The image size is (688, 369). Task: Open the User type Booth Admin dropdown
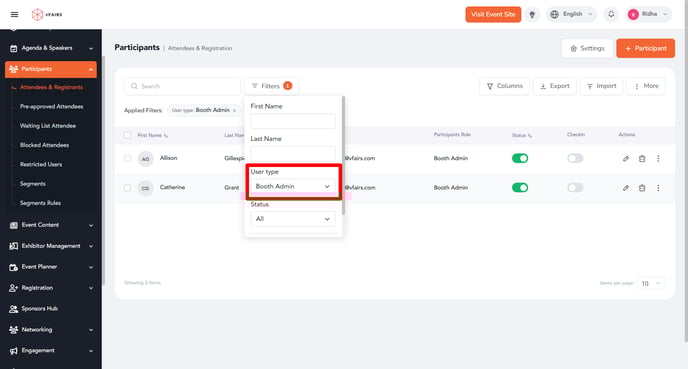pyautogui.click(x=293, y=186)
